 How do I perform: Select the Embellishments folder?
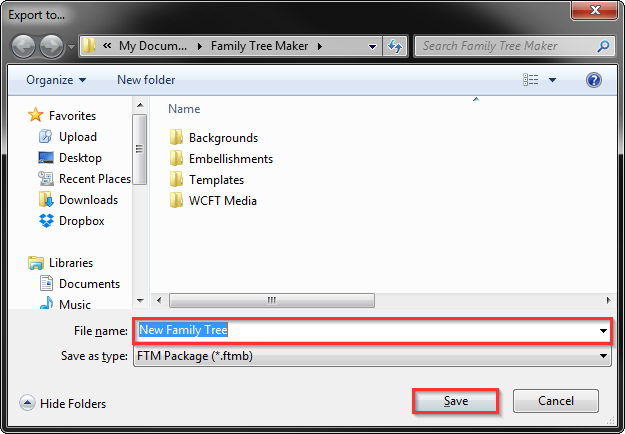pos(231,159)
